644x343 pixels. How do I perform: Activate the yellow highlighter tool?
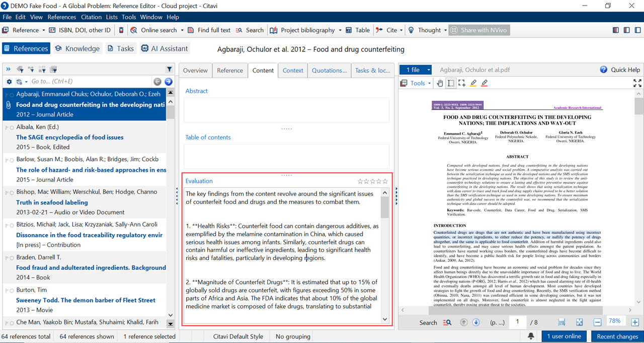coord(473,83)
